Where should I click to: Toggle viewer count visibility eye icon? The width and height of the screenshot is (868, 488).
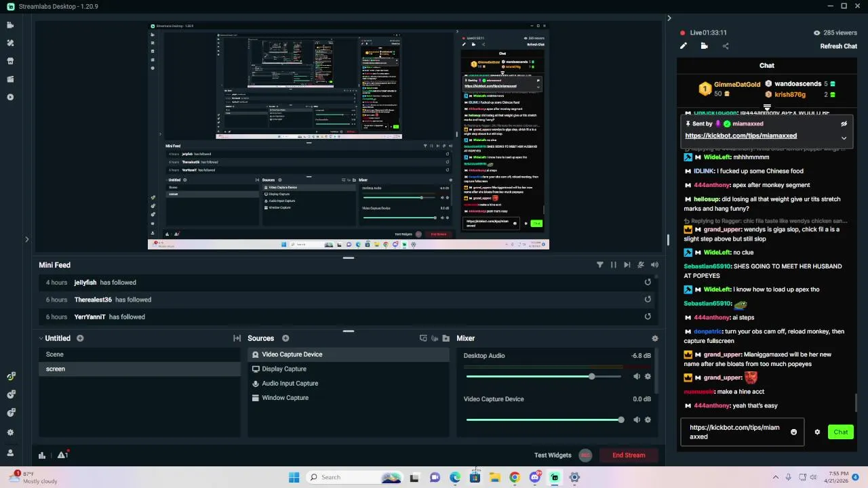[816, 33]
